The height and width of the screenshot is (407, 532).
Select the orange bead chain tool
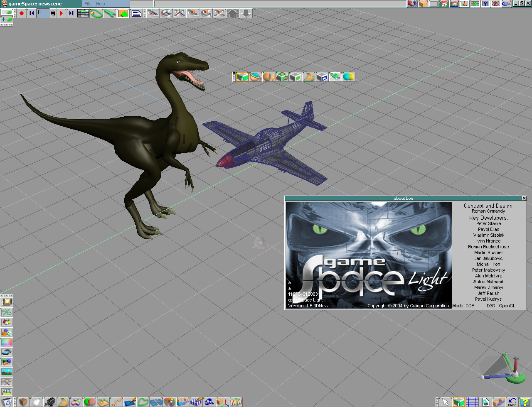tap(116, 402)
